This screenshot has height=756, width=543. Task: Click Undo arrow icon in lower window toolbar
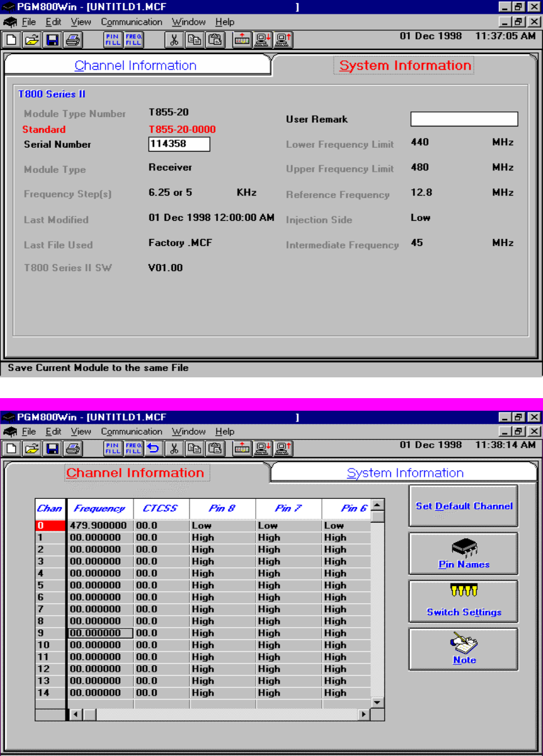(153, 448)
